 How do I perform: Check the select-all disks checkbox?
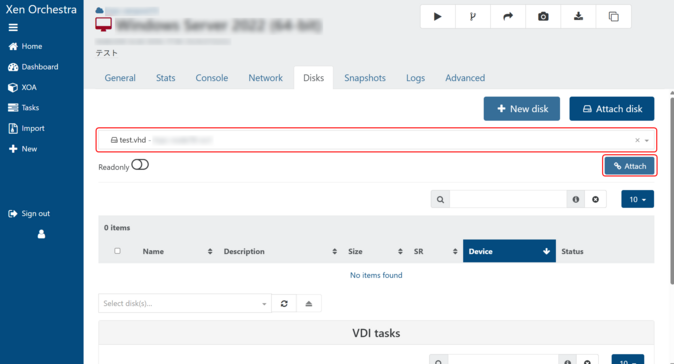pyautogui.click(x=117, y=251)
